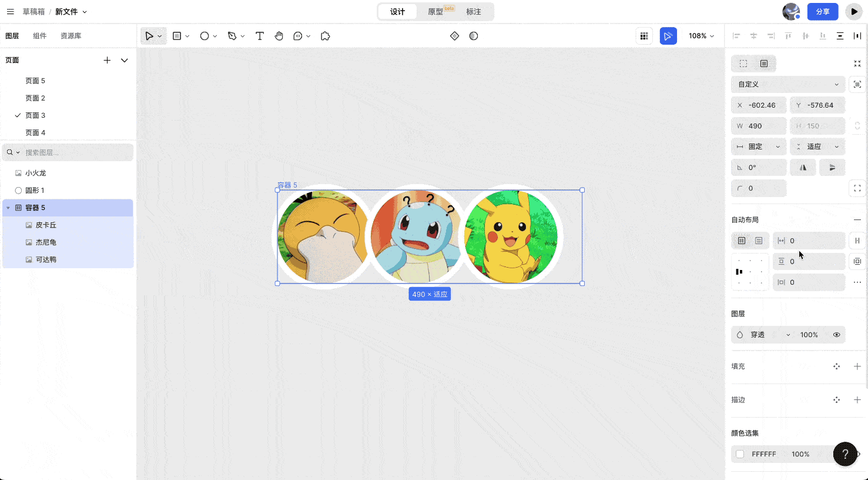Click the 分享 share button
The width and height of the screenshot is (868, 480).
pyautogui.click(x=823, y=12)
